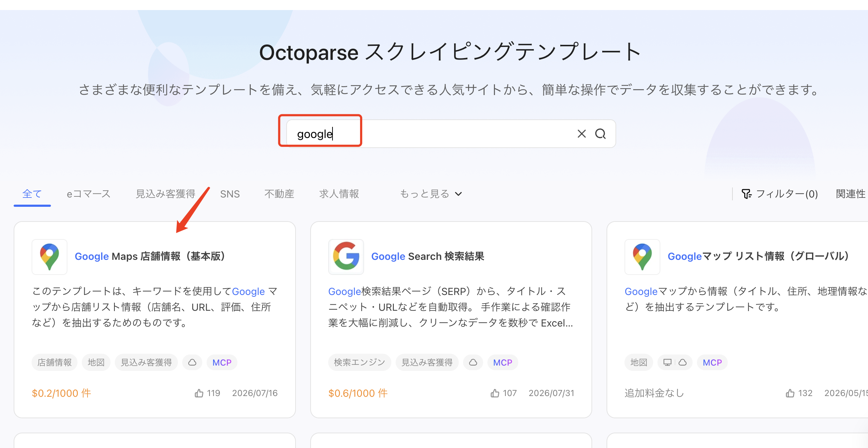The image size is (868, 448).
Task: Select the 不動産 tab
Action: (x=279, y=194)
